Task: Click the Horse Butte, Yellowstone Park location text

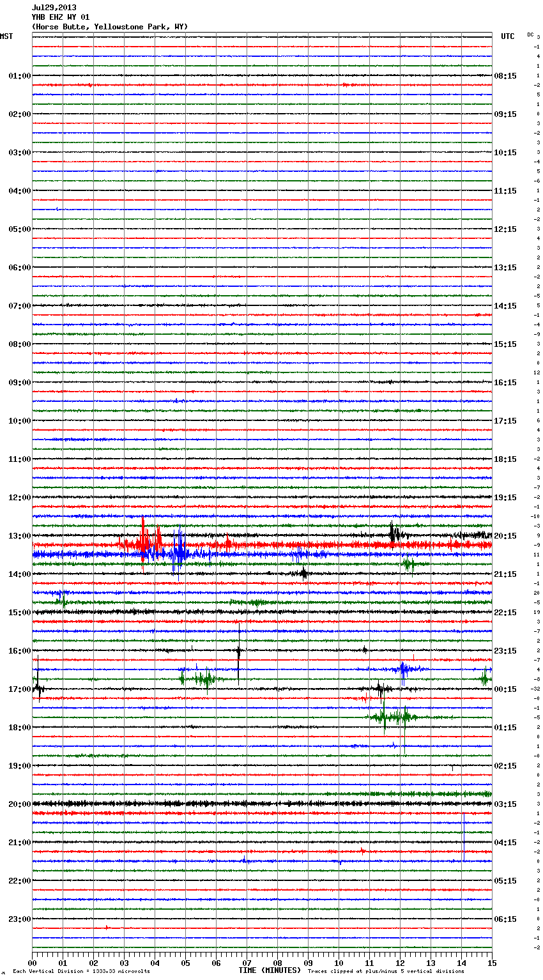Action: click(109, 27)
